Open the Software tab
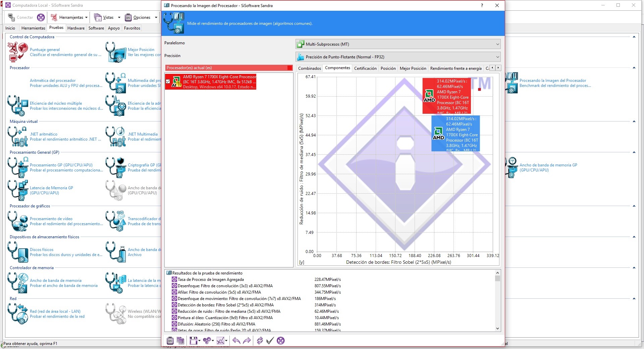644x349 pixels. [96, 28]
